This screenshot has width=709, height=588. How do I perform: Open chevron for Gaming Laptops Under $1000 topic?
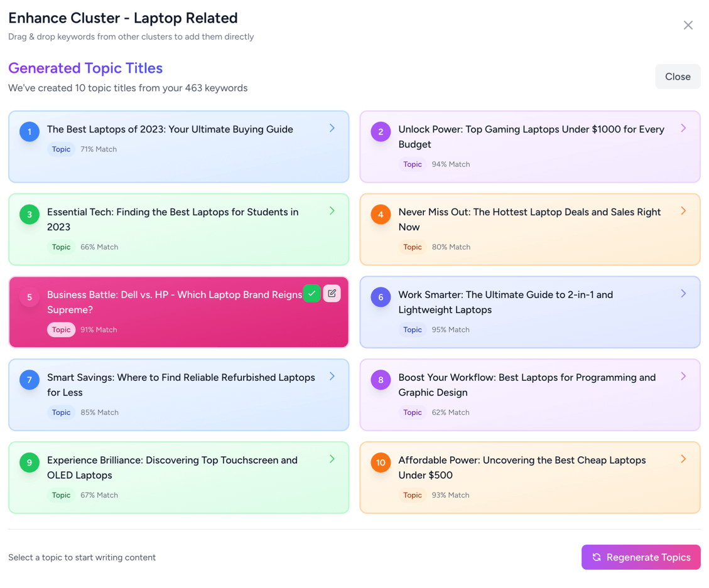(x=683, y=128)
